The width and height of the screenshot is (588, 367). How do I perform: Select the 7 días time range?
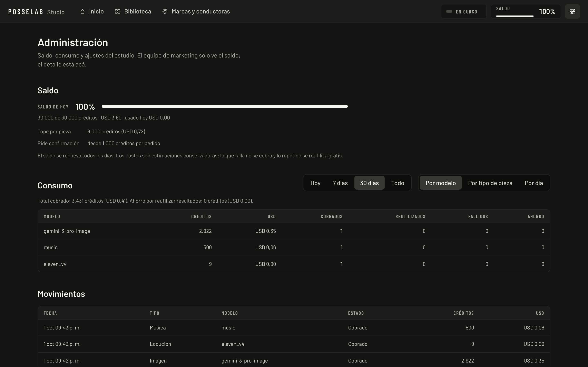[x=340, y=183]
